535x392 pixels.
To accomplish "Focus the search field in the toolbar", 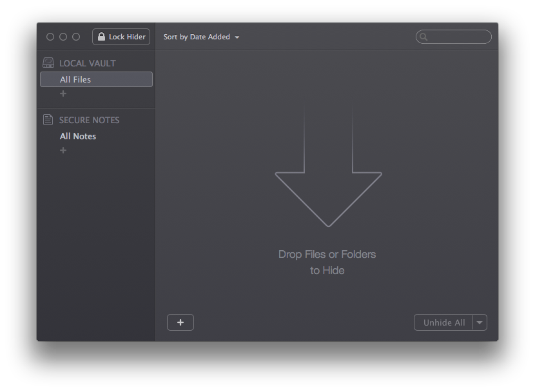I will click(453, 37).
